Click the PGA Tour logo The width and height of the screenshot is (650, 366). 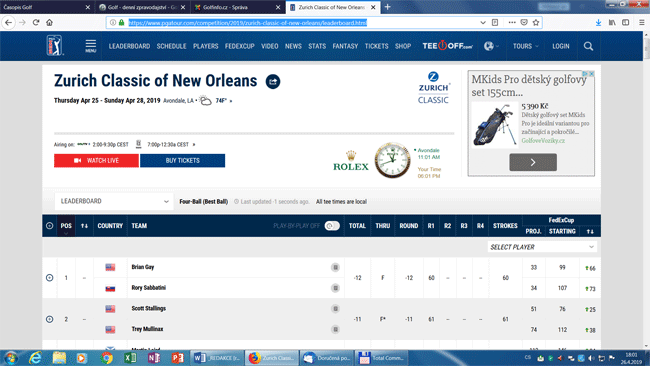[x=55, y=45]
